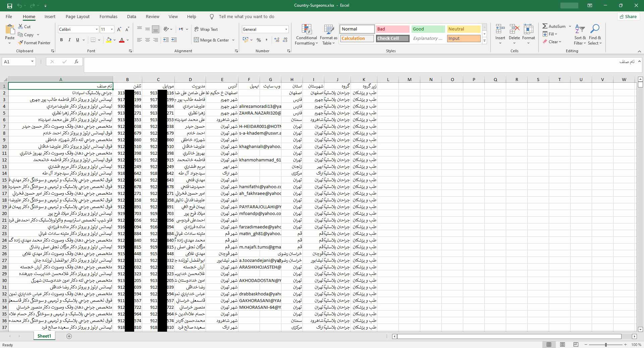The image size is (644, 348).
Task: Add a new sheet with plus icon
Action: point(69,336)
